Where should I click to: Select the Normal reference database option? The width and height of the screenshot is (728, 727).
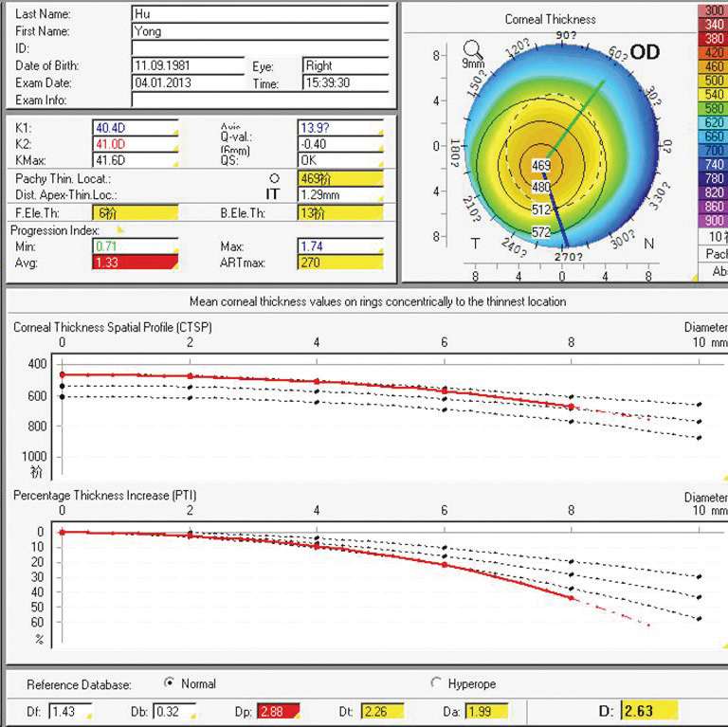171,683
